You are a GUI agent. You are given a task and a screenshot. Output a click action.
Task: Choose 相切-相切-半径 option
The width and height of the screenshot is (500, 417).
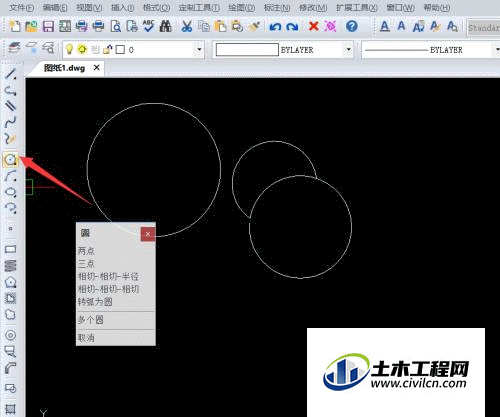point(108,276)
